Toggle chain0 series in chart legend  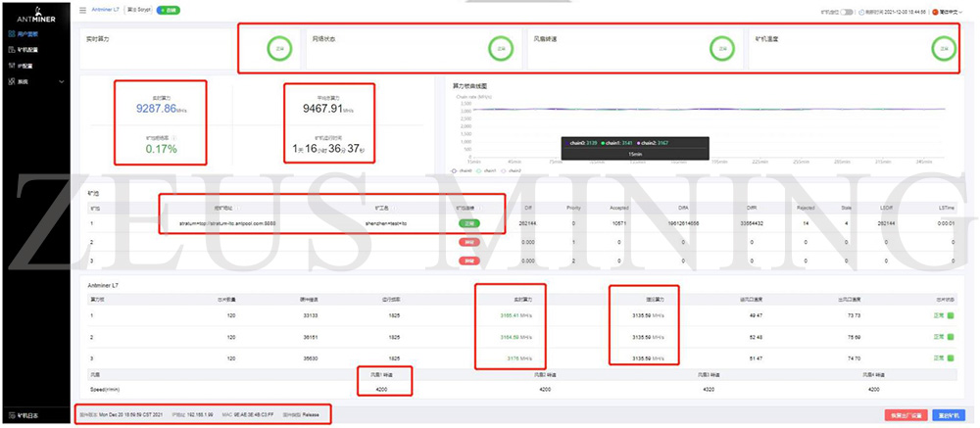(x=461, y=170)
